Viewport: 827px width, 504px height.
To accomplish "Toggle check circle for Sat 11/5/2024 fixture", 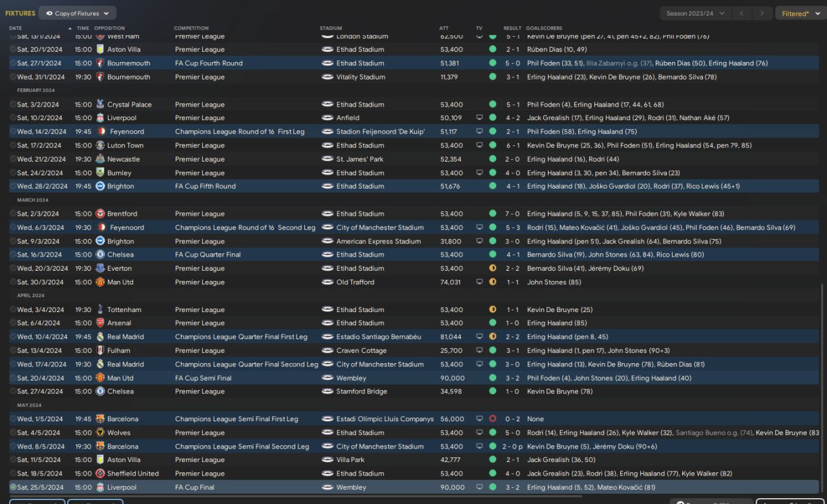I will click(13, 460).
